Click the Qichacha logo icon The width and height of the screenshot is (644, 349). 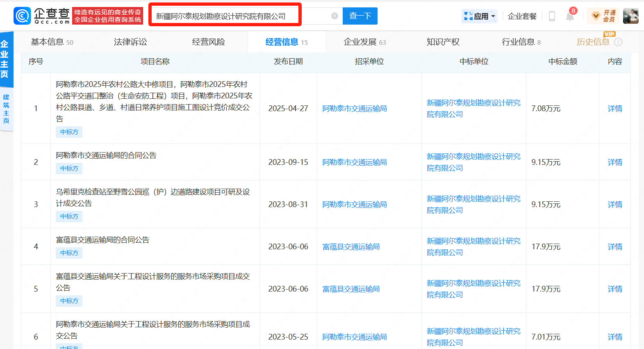tap(22, 16)
